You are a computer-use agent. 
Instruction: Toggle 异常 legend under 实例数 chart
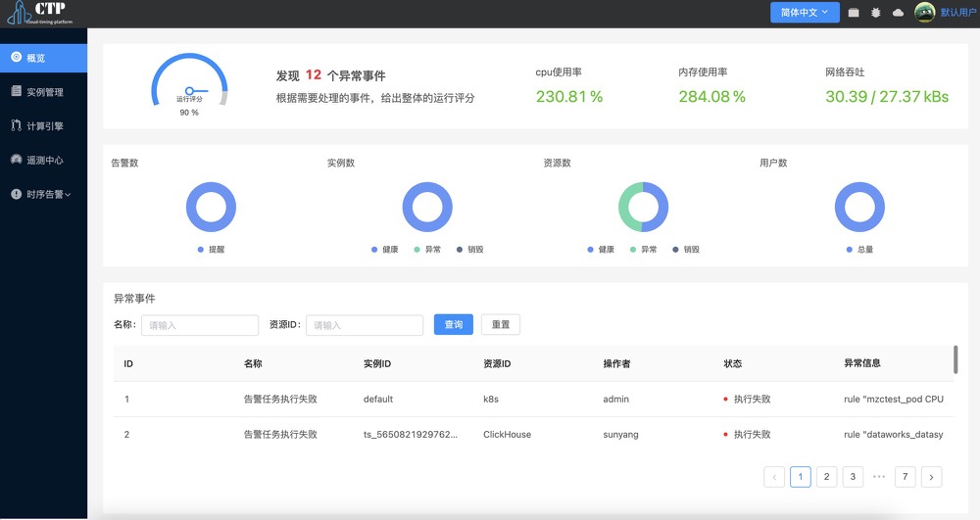tap(427, 249)
